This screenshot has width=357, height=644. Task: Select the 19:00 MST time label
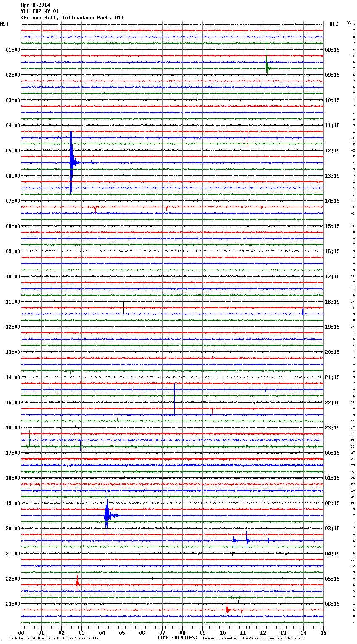pyautogui.click(x=13, y=503)
